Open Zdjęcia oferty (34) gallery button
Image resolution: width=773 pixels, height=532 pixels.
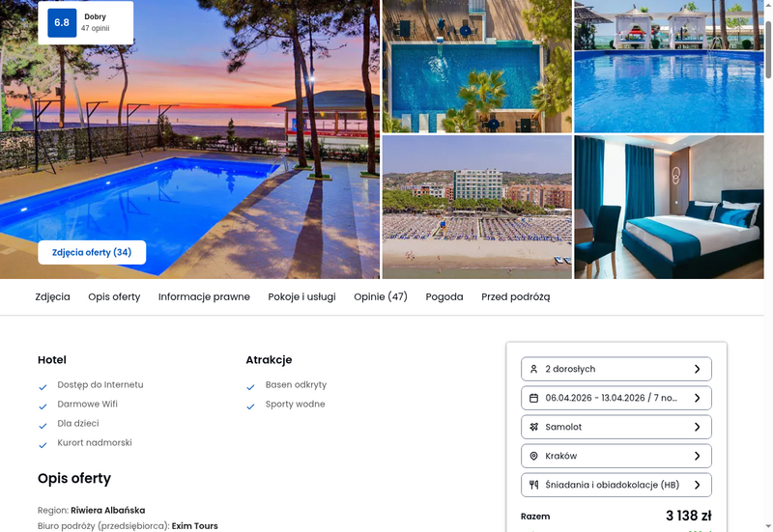[x=92, y=252]
